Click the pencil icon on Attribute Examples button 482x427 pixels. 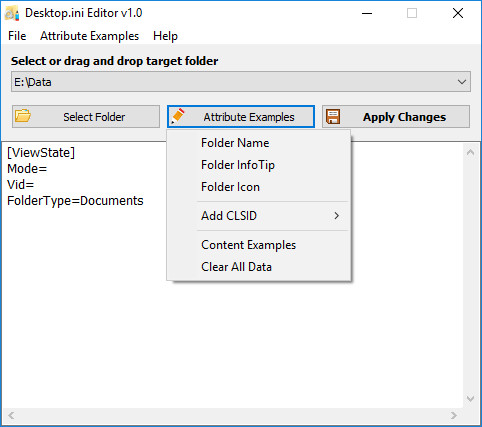pos(178,116)
